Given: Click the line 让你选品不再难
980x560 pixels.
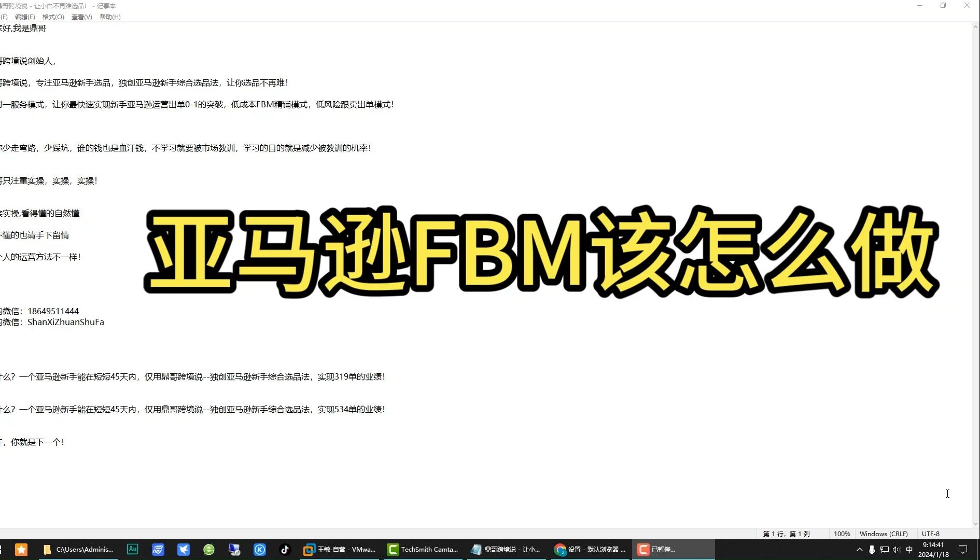Looking at the screenshot, I should 144,82.
